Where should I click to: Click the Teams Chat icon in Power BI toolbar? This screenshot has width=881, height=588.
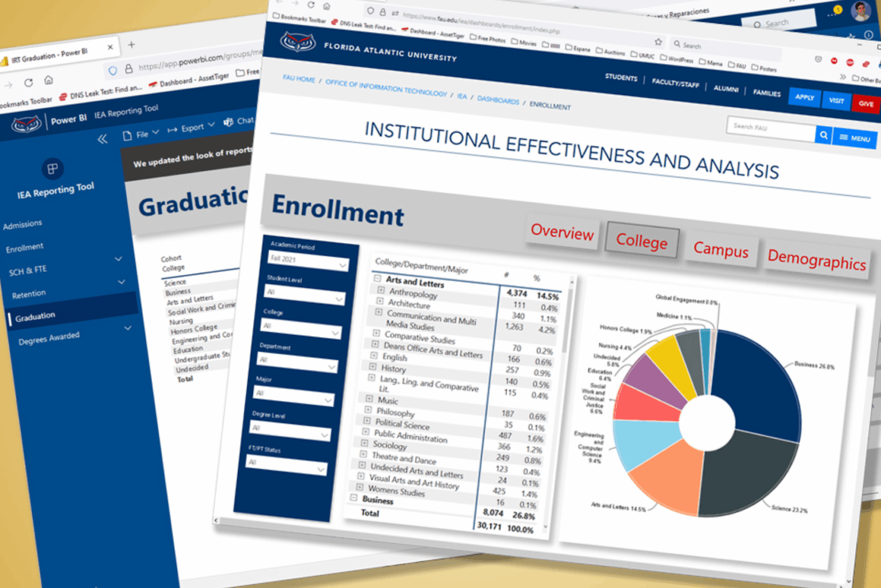tap(228, 121)
